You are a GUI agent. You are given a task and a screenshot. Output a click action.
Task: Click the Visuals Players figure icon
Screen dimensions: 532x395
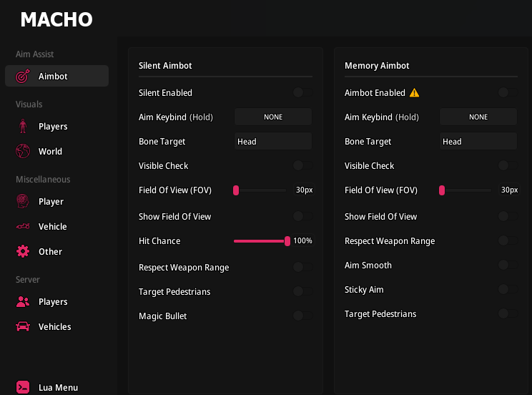(x=23, y=127)
